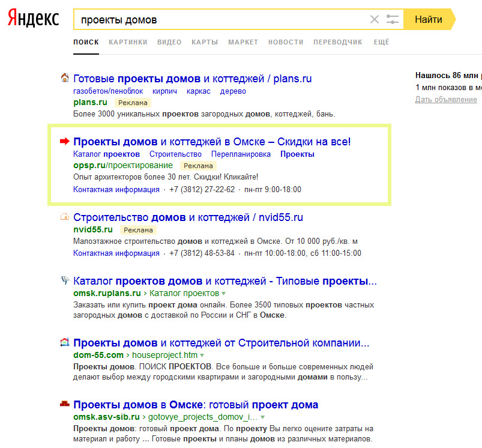Switch to the Видео tab
The width and height of the screenshot is (482, 448).
[x=169, y=42]
